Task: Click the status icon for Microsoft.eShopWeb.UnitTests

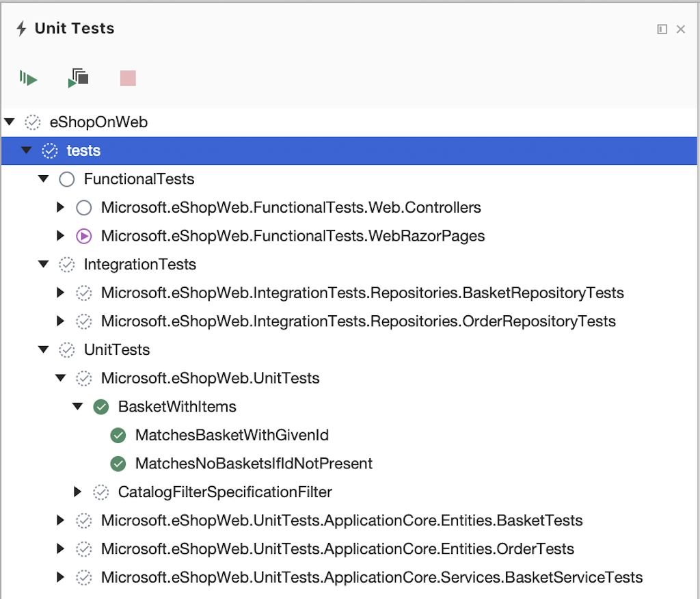Action: (x=84, y=378)
